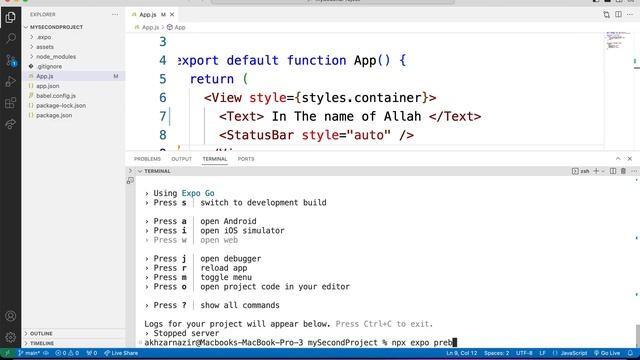Screen dimensions: 640x360
Task: Create a new terminal with plus icon
Action: (596, 171)
